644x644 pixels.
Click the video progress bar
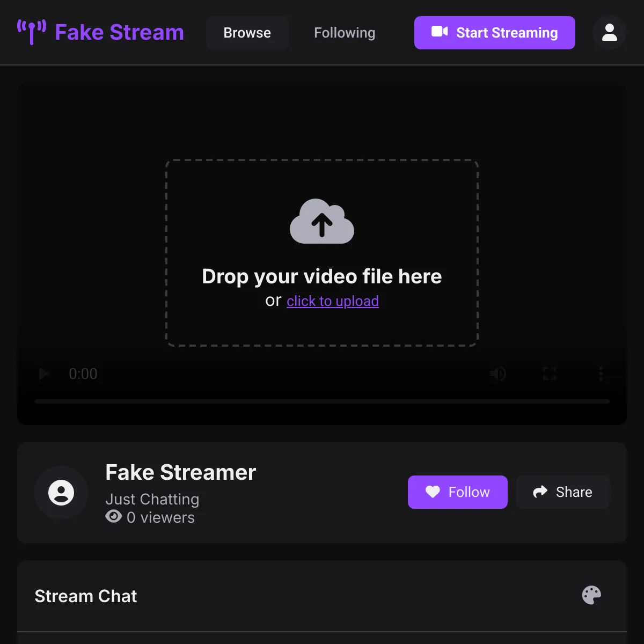click(x=322, y=401)
